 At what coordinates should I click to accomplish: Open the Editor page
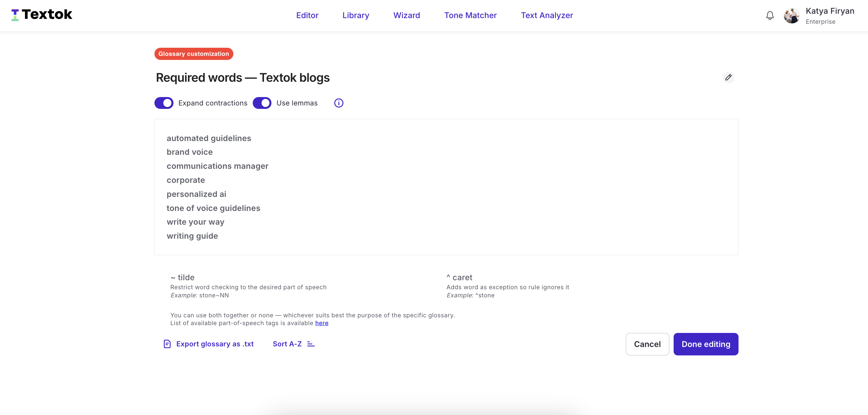click(307, 15)
